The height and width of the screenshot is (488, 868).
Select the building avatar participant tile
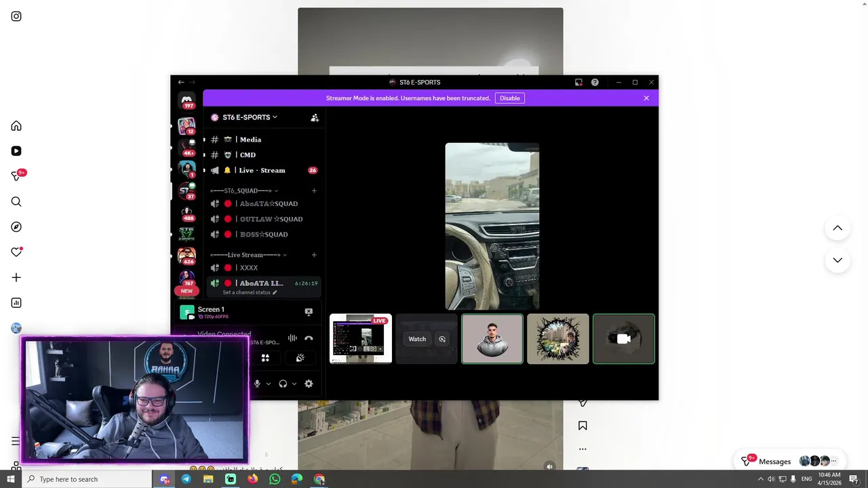point(558,339)
